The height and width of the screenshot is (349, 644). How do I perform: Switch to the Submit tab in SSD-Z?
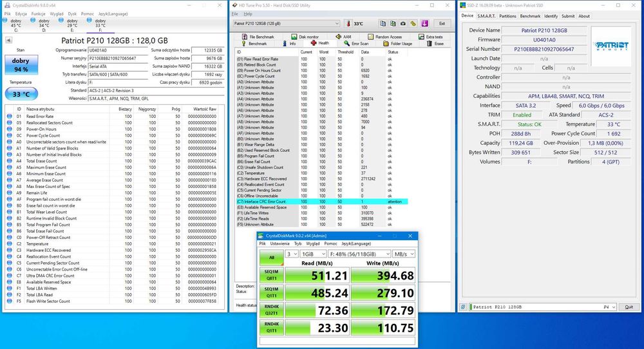coord(568,16)
